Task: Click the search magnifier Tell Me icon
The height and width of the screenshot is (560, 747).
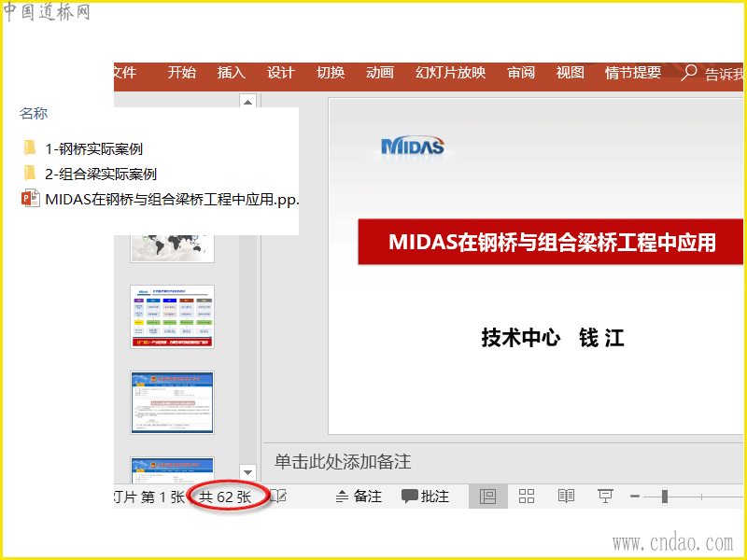Action: click(x=689, y=73)
